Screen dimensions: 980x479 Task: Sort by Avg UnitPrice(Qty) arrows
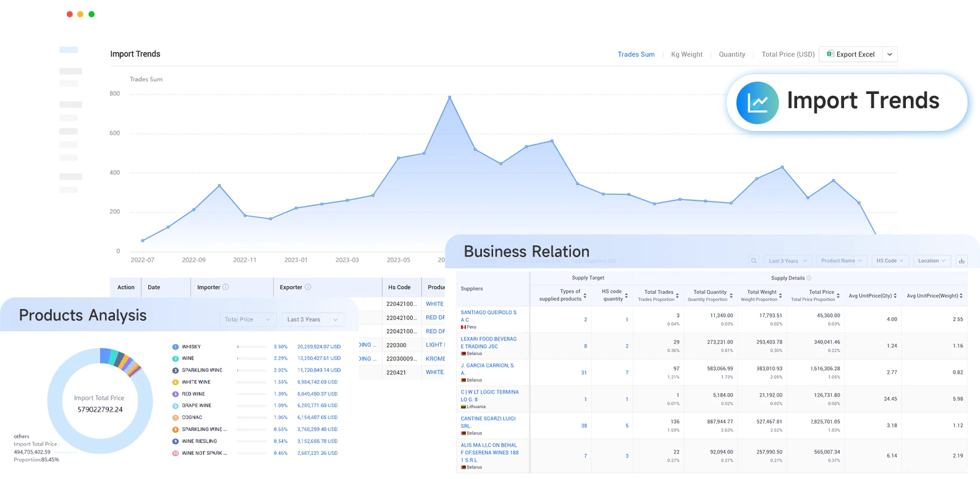point(895,295)
